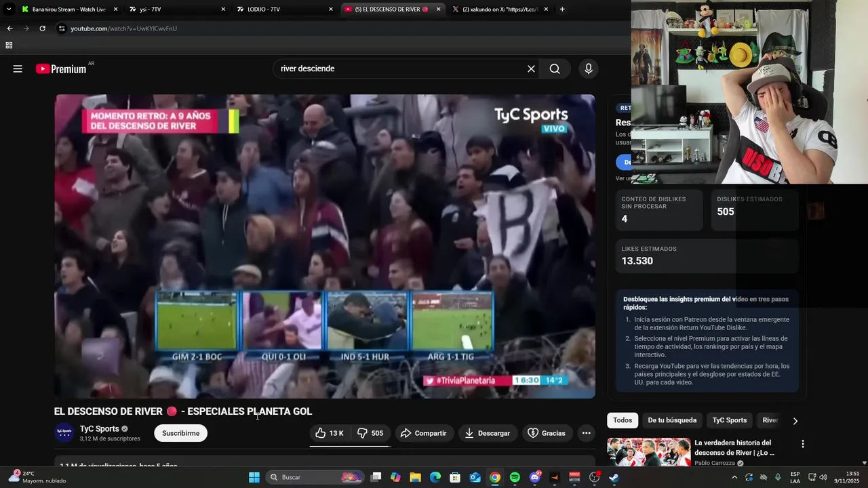Viewport: 868px width, 488px height.
Task: Open the tab search dropdown arrow
Action: (x=9, y=9)
